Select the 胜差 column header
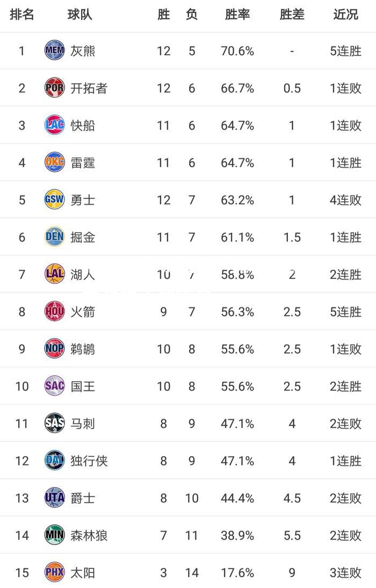The width and height of the screenshot is (376, 588). pos(292,15)
